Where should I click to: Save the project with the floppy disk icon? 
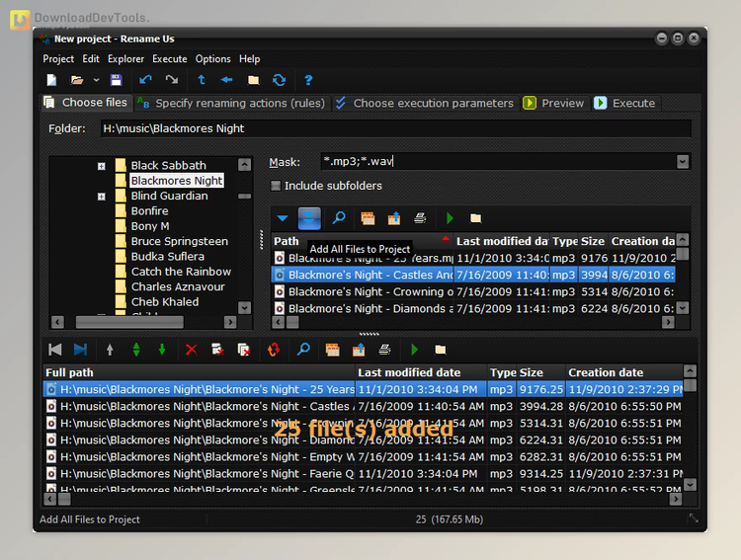pyautogui.click(x=117, y=80)
